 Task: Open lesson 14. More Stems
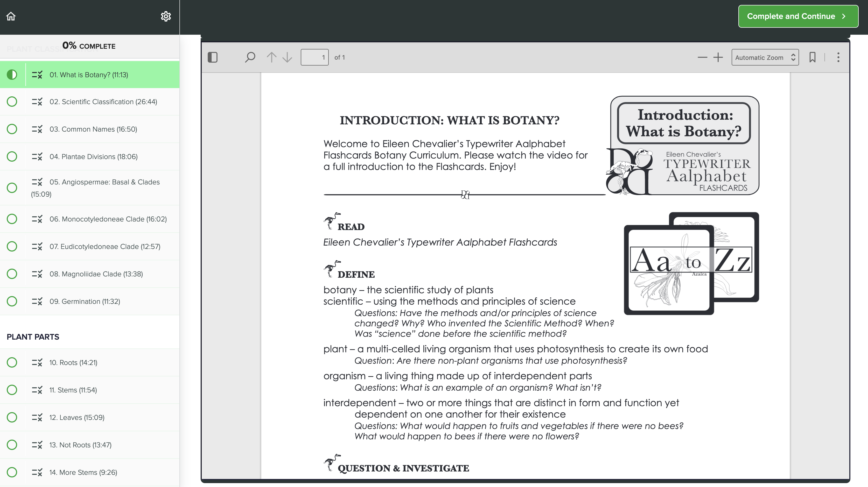point(90,472)
